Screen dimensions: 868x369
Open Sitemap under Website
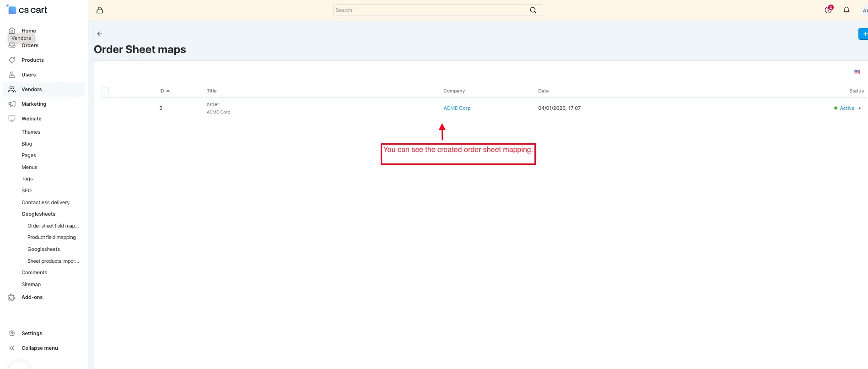pyautogui.click(x=31, y=284)
